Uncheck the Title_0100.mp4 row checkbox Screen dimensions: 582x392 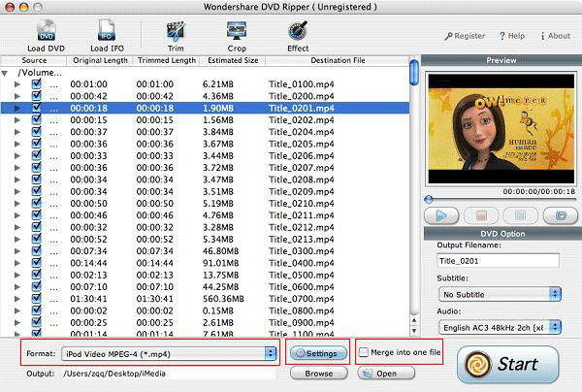(x=37, y=83)
